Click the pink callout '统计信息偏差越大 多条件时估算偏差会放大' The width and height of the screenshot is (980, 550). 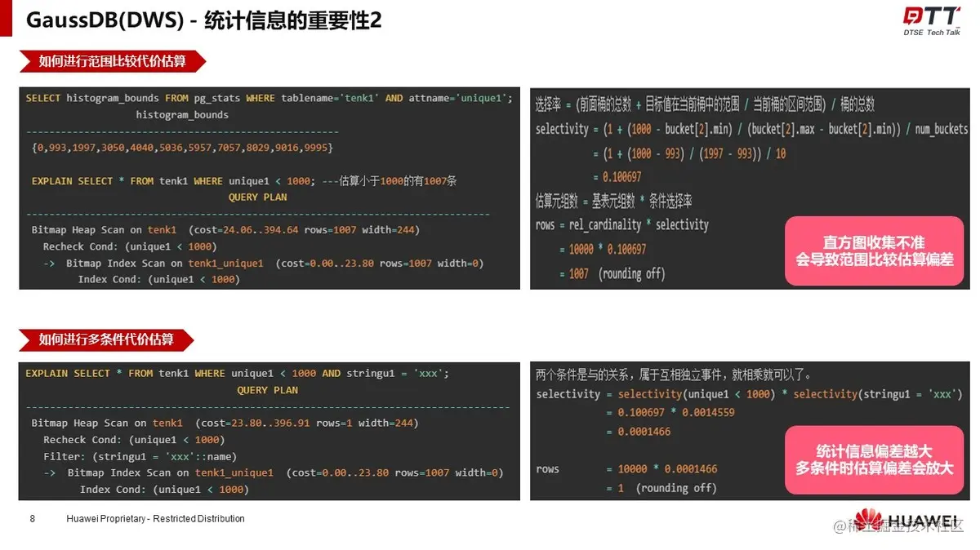875,459
